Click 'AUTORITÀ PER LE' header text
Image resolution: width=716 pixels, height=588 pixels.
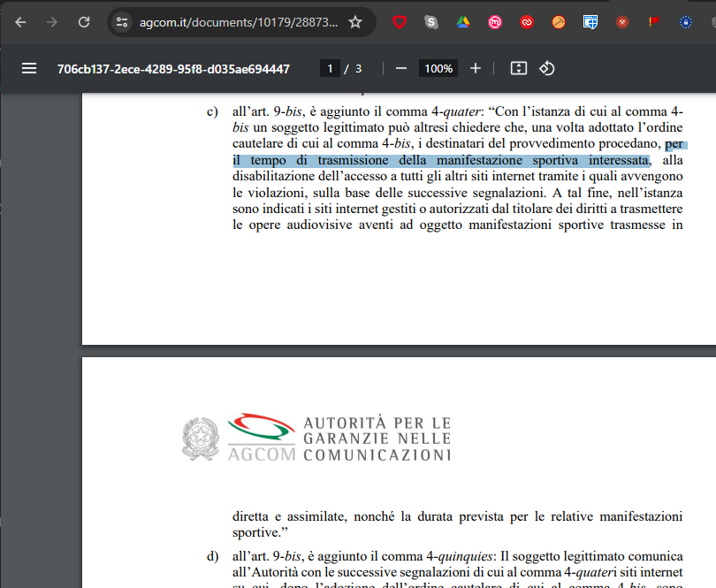377,423
